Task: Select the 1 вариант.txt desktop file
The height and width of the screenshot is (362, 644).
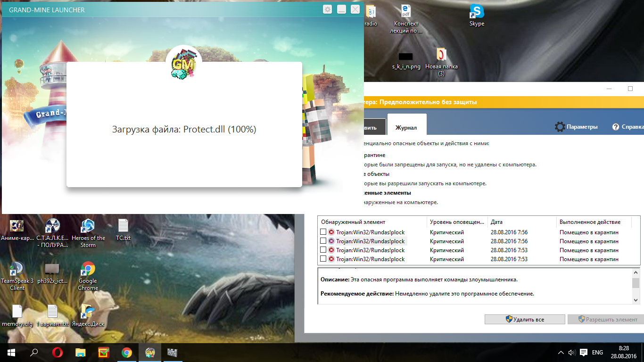Action: (52, 316)
